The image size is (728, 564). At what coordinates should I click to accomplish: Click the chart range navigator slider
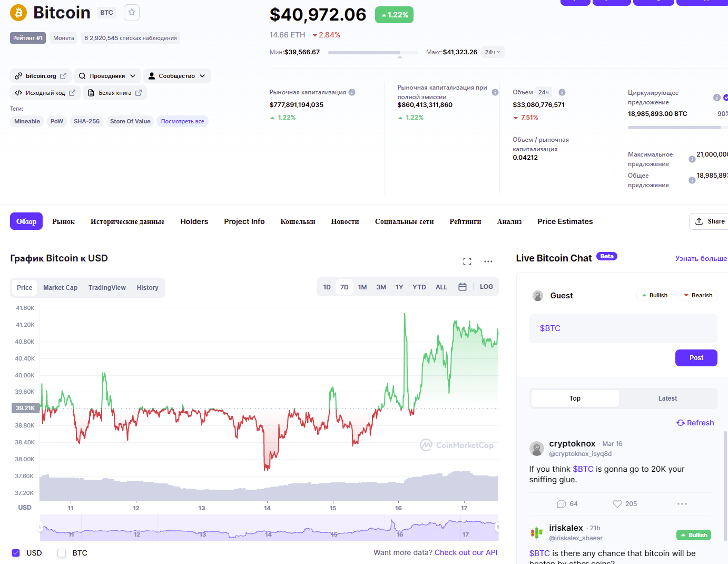[269, 528]
